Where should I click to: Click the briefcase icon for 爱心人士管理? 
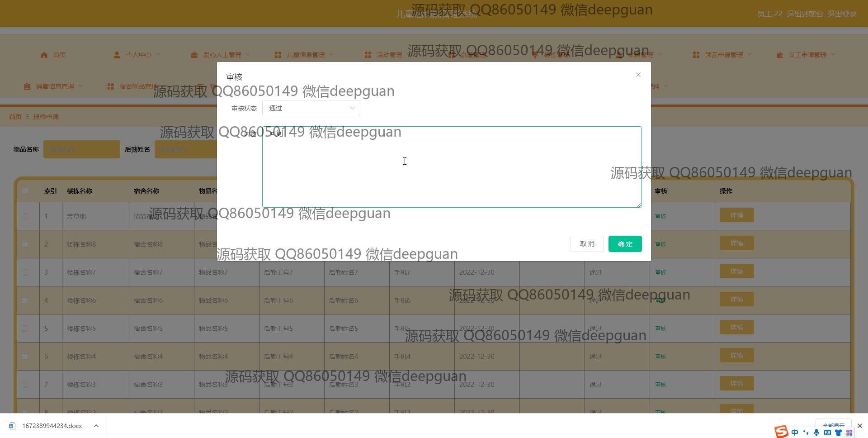(x=194, y=55)
